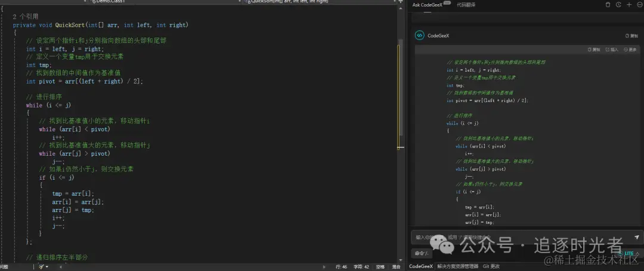Send the chat message with paper plane icon
This screenshot has height=271, width=644.
click(637, 238)
